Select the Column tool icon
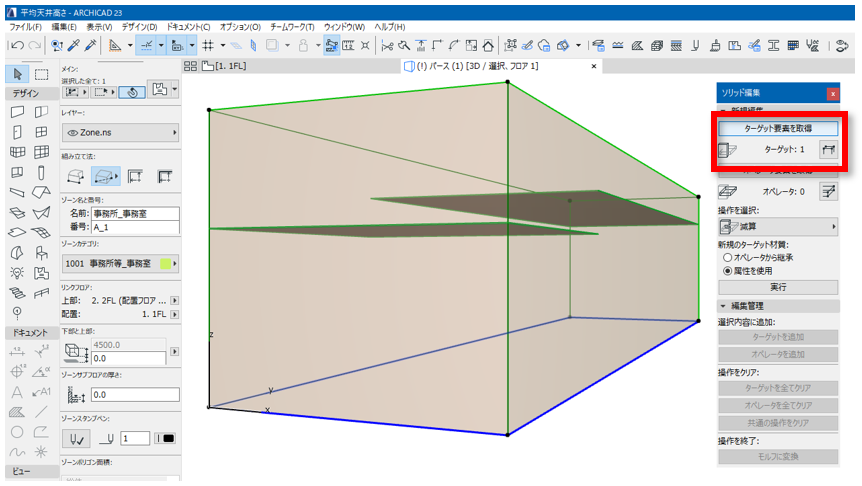This screenshot has height=486, width=862. (x=41, y=173)
